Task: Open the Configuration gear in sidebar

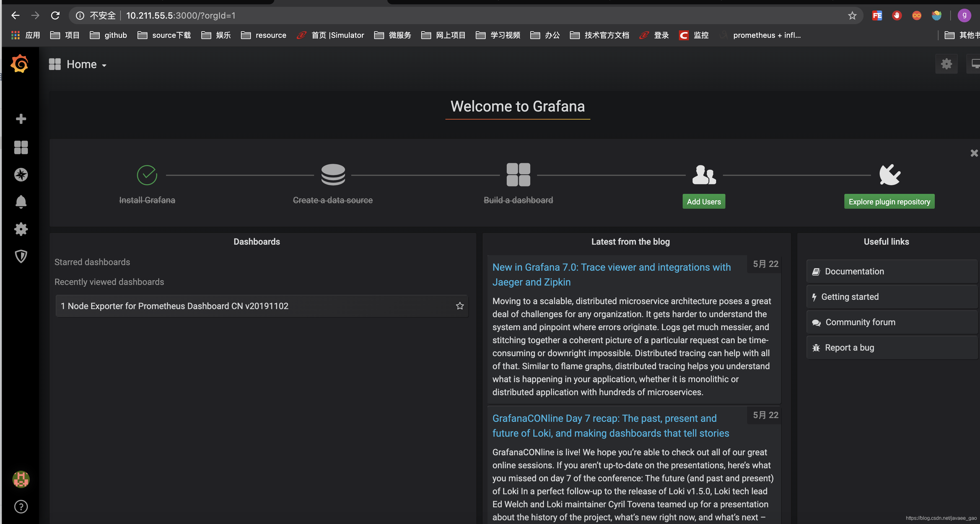Action: tap(21, 229)
